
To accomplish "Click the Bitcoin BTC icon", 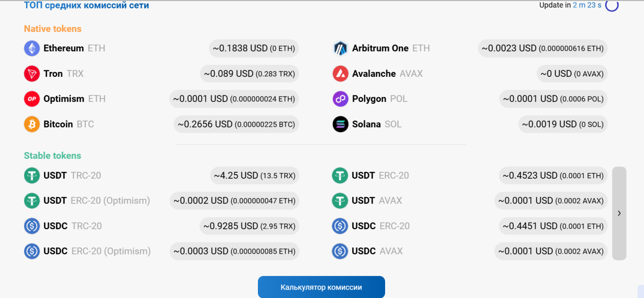I will 31,124.
